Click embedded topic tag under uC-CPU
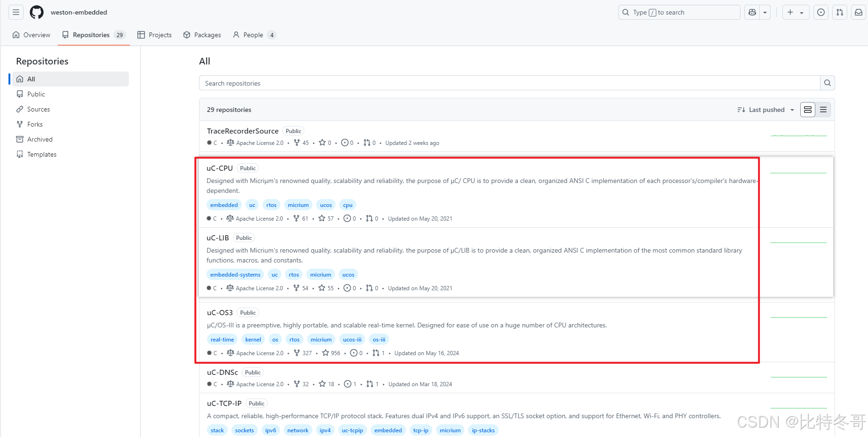This screenshot has height=437, width=868. 224,205
